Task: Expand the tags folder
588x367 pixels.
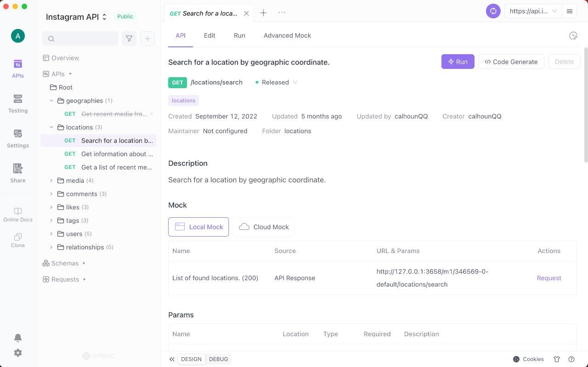Action: tap(51, 220)
